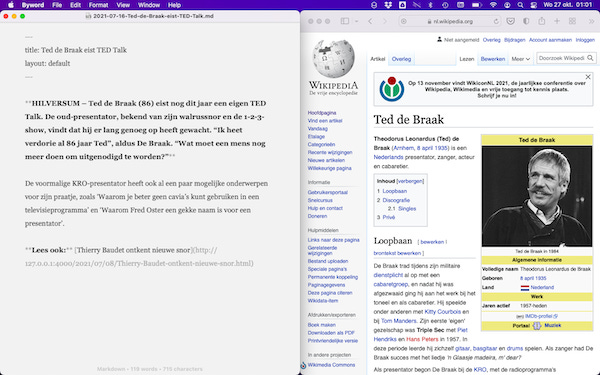Switch to the Bewerken tab
Image resolution: width=600 pixels, height=375 pixels.
492,59
